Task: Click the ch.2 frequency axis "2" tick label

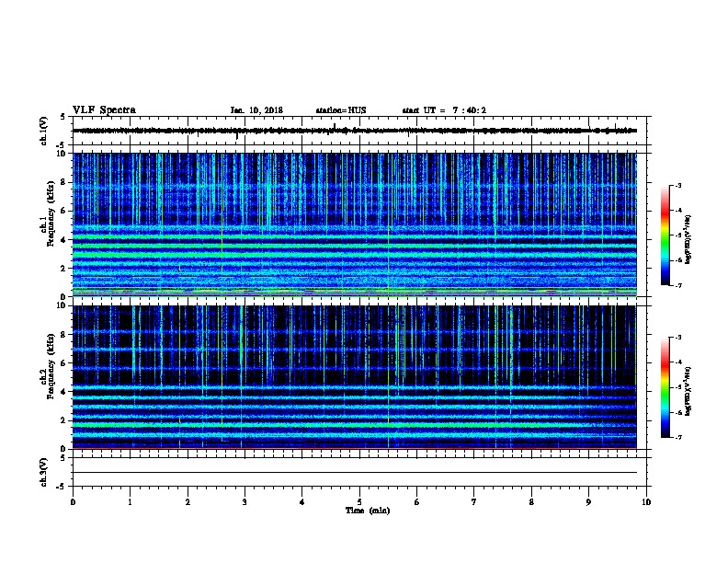Action: [x=63, y=420]
